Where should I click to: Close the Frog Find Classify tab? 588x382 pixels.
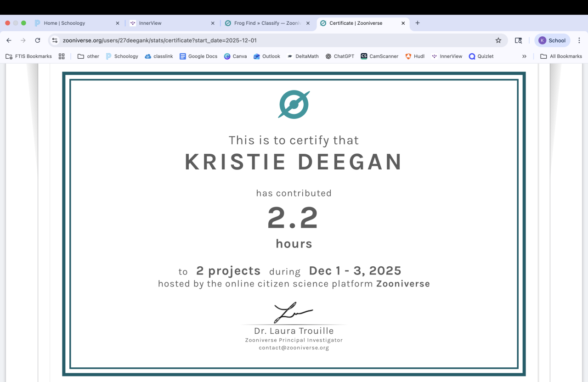click(308, 23)
